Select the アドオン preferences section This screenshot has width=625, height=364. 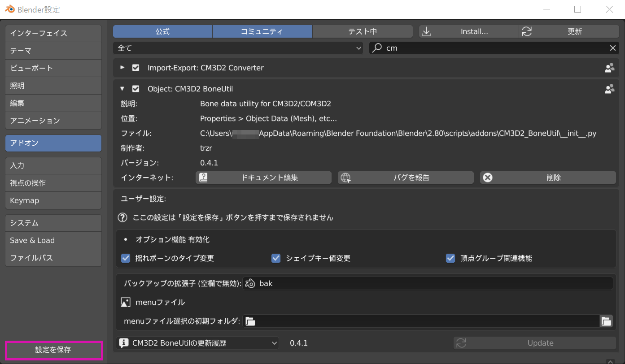pos(53,143)
